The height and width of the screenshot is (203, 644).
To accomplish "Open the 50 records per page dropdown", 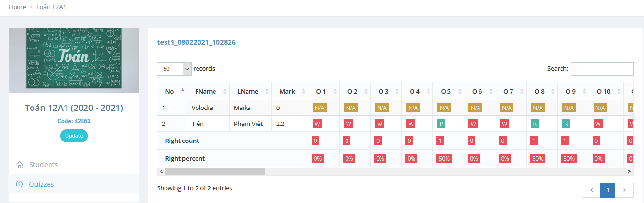I will coord(174,69).
